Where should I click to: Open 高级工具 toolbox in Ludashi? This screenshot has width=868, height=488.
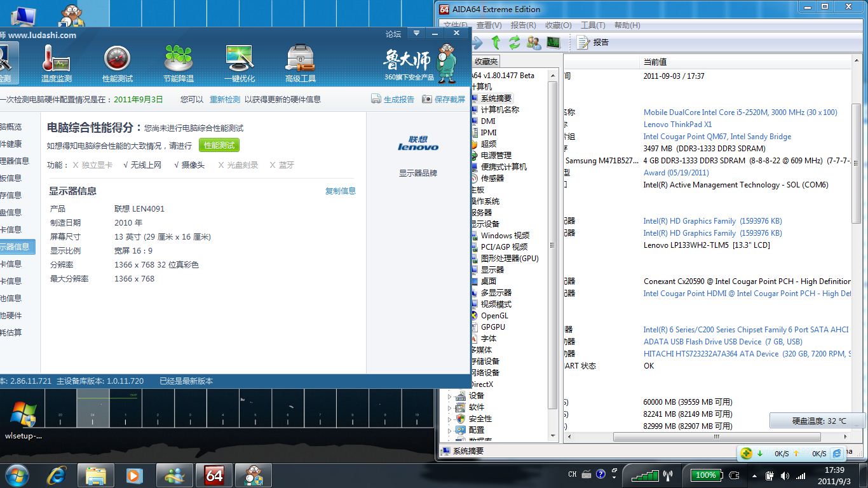(301, 64)
